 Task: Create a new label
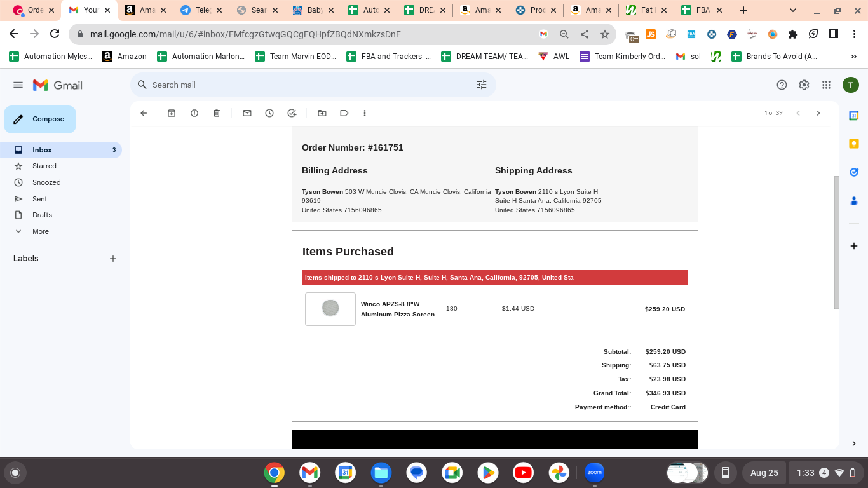[113, 259]
